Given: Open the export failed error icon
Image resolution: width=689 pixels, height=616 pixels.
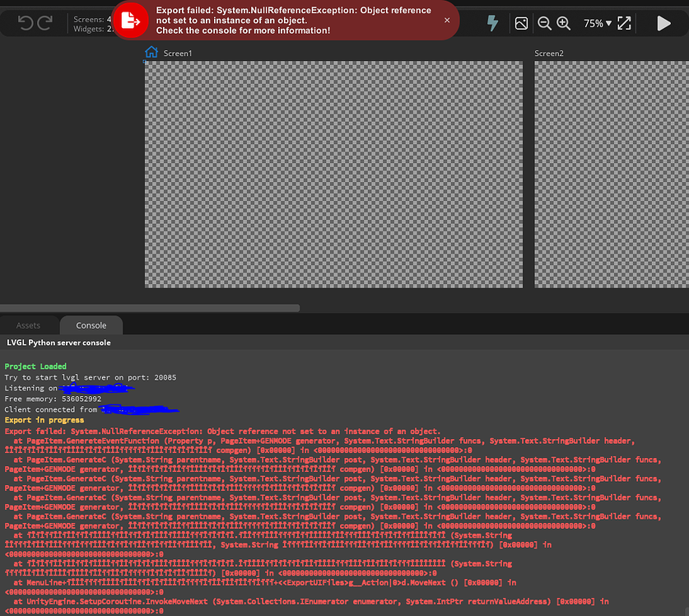Looking at the screenshot, I should 132,22.
